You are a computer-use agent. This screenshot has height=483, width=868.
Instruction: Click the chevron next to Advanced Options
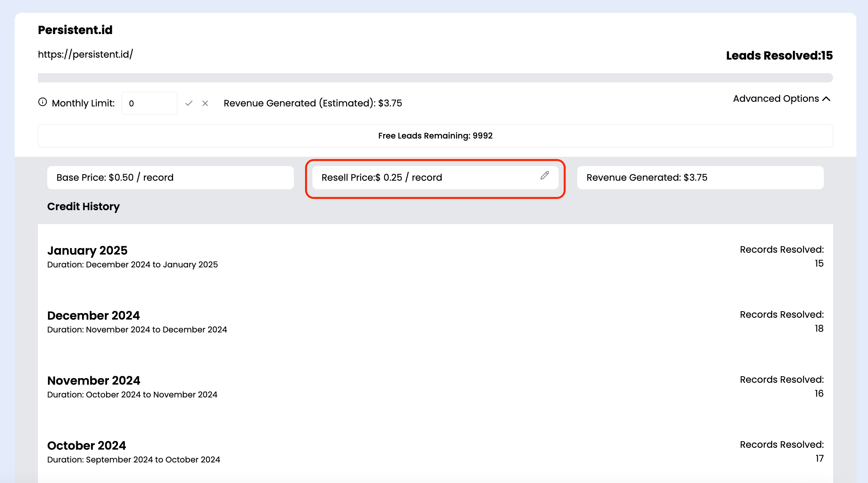coord(826,99)
